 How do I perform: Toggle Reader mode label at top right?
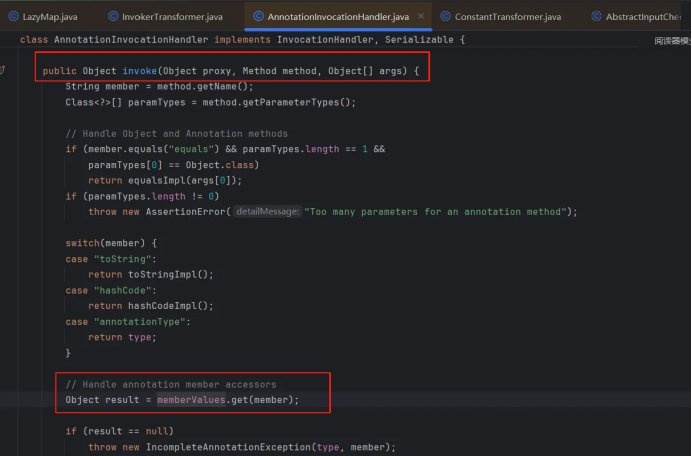[x=672, y=41]
